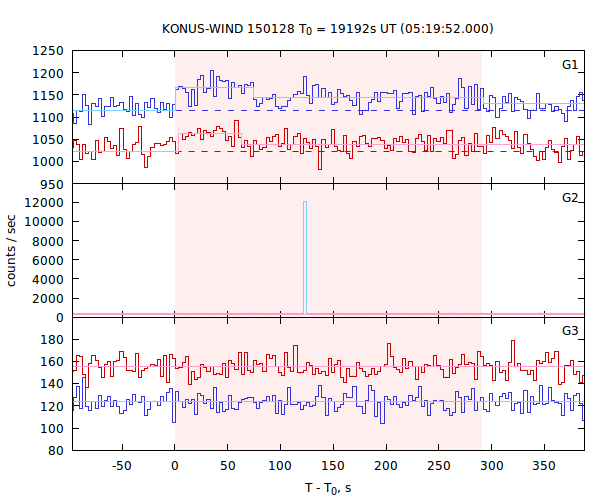
Task: Click the 0 tick on the x-axis
Action: 175,466
